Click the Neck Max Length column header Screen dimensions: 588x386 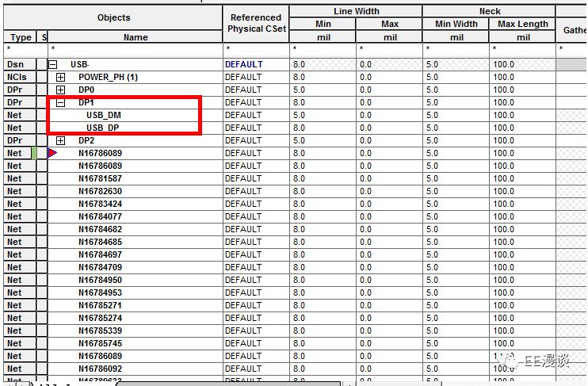523,24
